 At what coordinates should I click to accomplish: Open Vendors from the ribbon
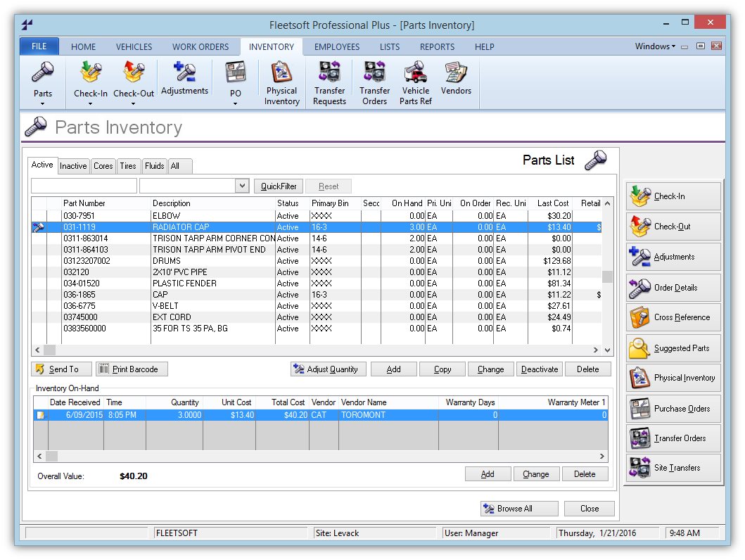coord(456,78)
